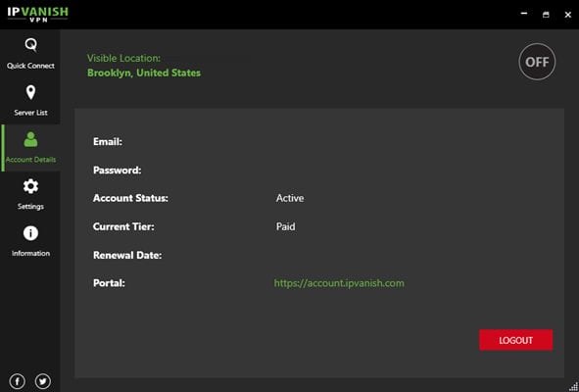Minimize the IPVanish window
The width and height of the screenshot is (579, 392).
click(523, 14)
